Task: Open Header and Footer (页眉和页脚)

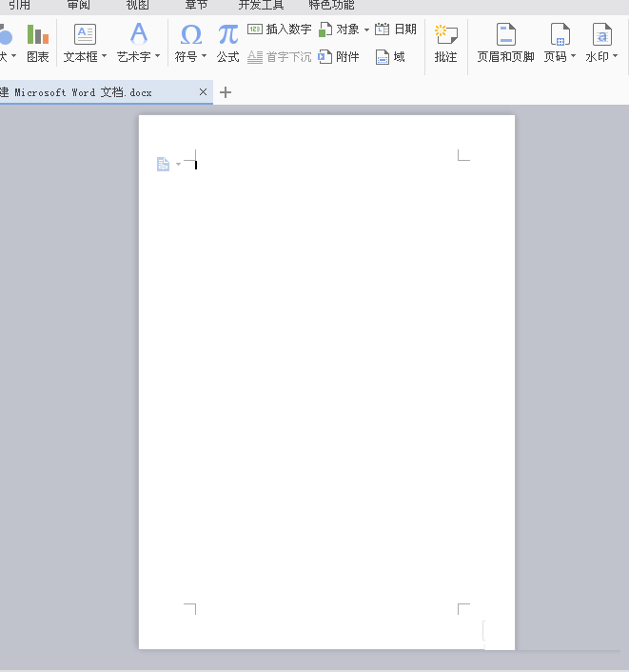Action: click(x=505, y=35)
